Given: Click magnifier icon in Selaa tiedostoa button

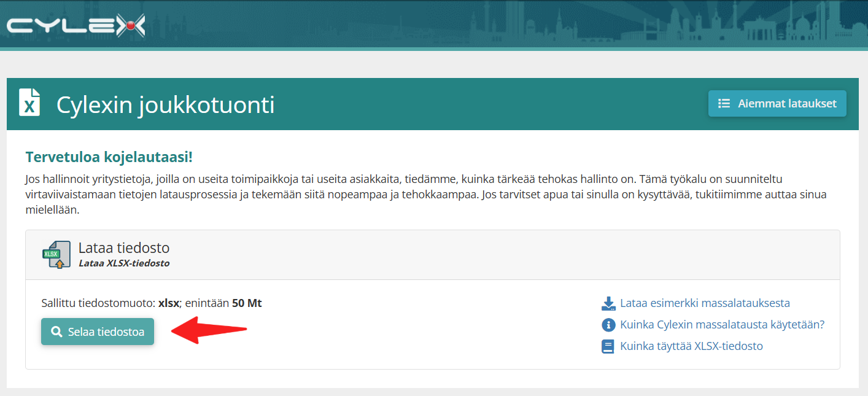Looking at the screenshot, I should pyautogui.click(x=56, y=332).
